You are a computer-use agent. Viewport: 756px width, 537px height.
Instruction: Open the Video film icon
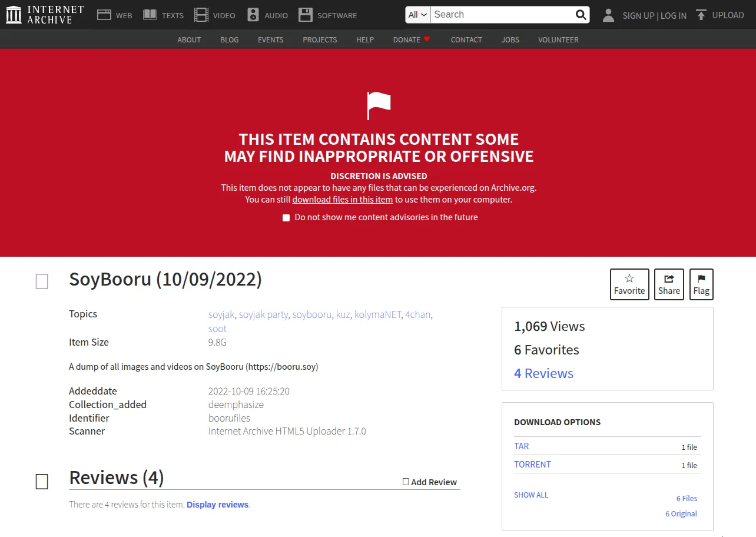pyautogui.click(x=201, y=15)
